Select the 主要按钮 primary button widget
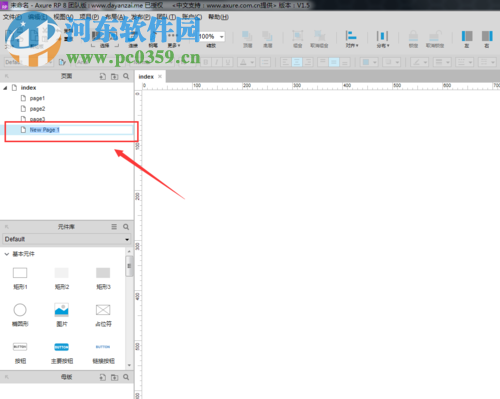Image resolution: width=500 pixels, height=399 pixels. (x=62, y=353)
